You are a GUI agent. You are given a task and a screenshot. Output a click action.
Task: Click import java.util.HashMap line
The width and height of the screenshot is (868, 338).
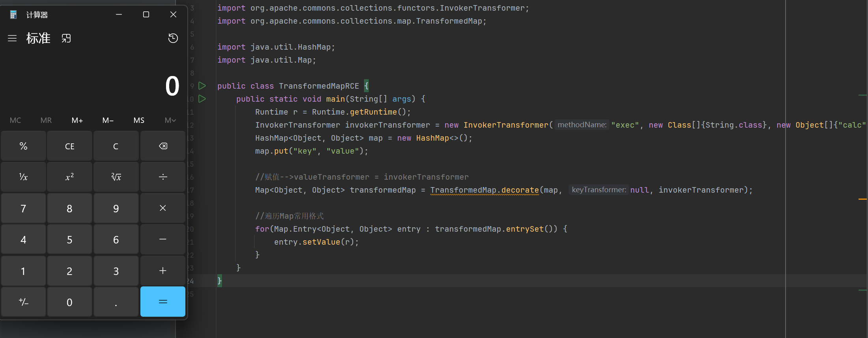276,47
